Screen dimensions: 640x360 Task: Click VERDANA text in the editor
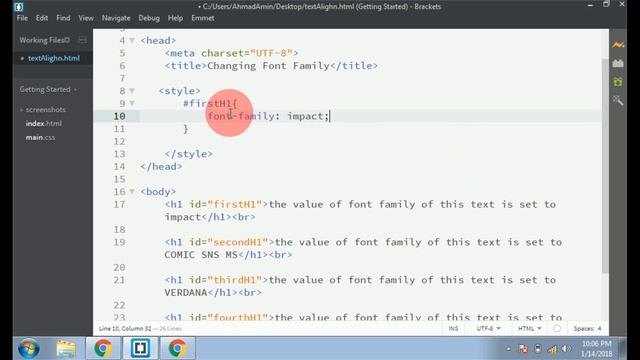pyautogui.click(x=186, y=293)
